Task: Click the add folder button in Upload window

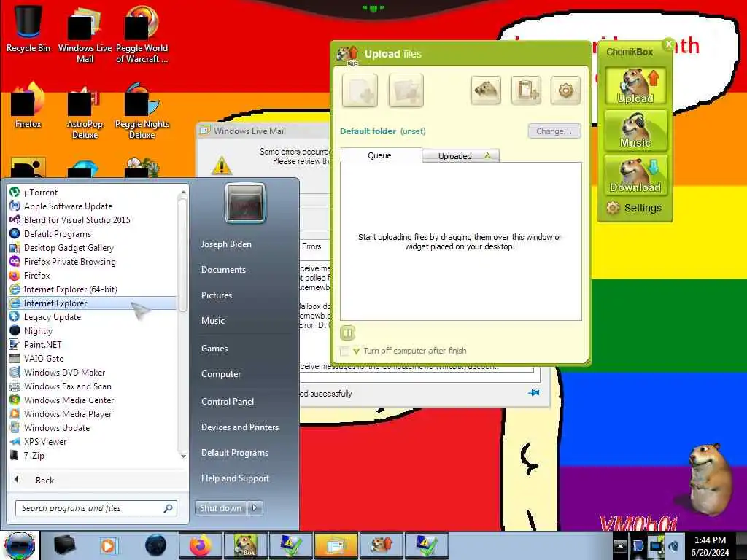Action: 406,90
